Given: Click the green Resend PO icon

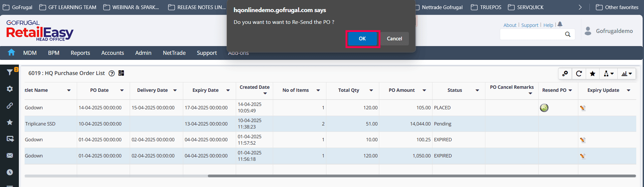Looking at the screenshot, I should (x=544, y=108).
